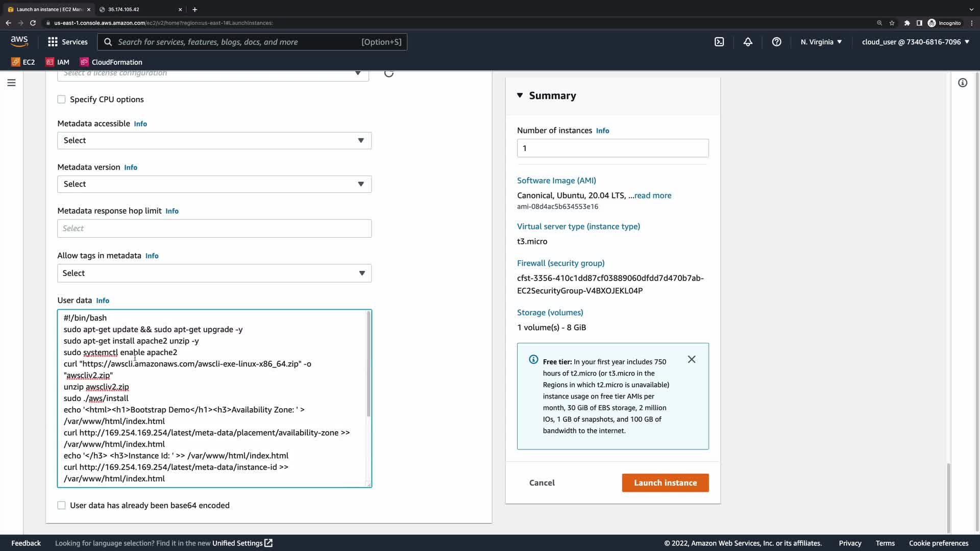This screenshot has width=980, height=551.
Task: Enable Specify CPU options checkbox
Action: tap(62, 99)
